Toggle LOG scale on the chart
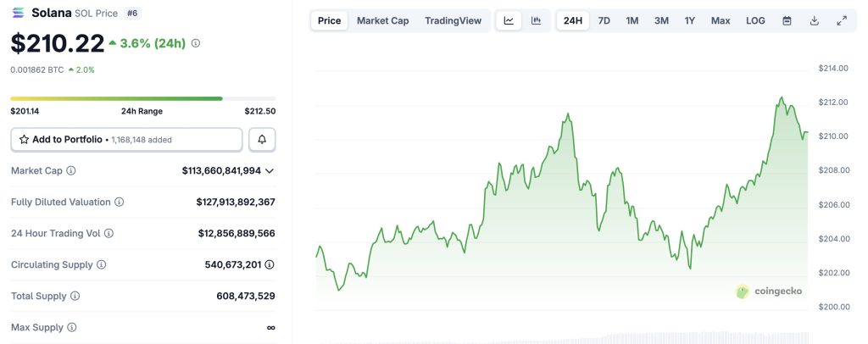868x344 pixels. pos(755,20)
